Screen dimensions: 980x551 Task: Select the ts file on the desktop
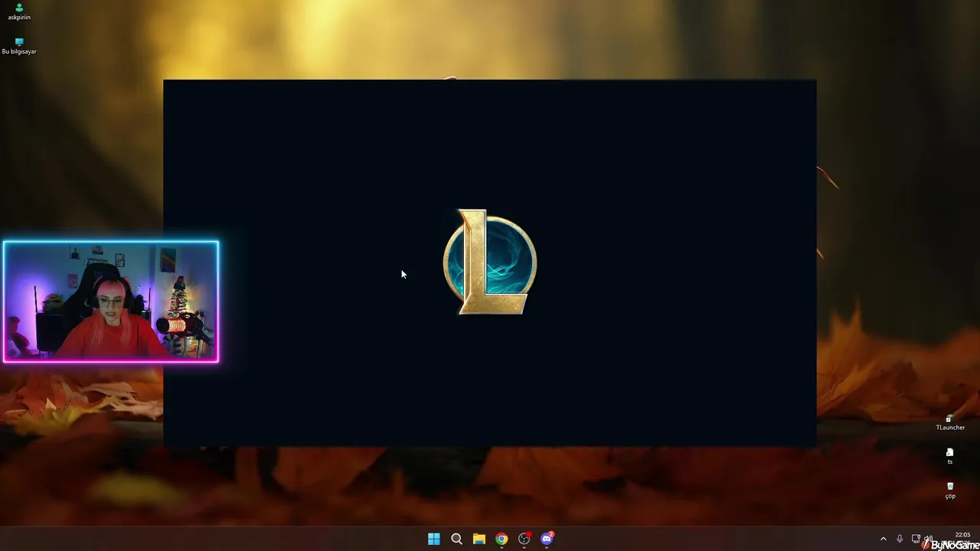950,456
